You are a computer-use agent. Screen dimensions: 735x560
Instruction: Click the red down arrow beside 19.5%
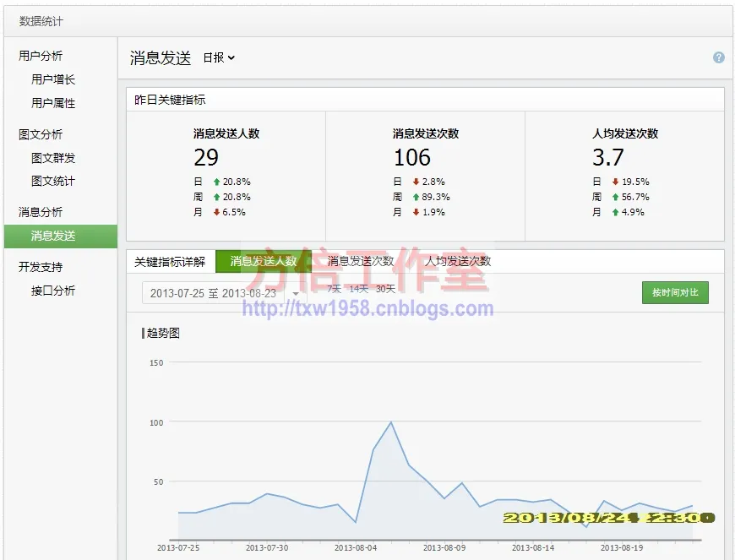615,182
